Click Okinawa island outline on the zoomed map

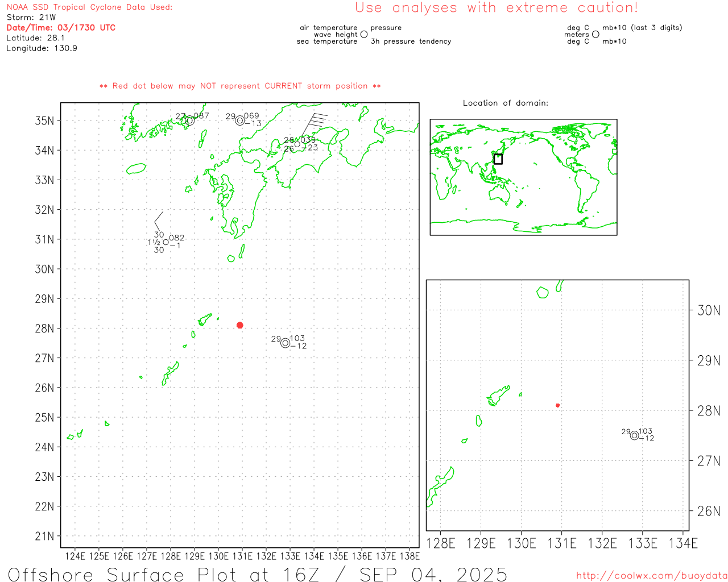[x=441, y=486]
